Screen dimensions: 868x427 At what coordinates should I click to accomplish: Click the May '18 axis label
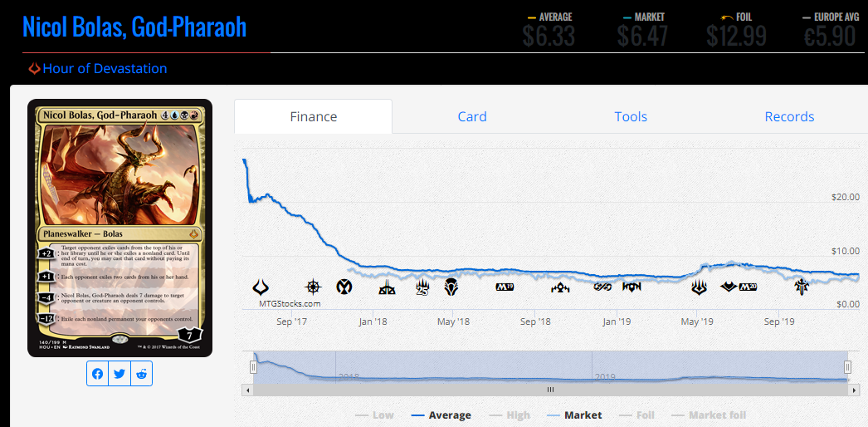pyautogui.click(x=453, y=321)
